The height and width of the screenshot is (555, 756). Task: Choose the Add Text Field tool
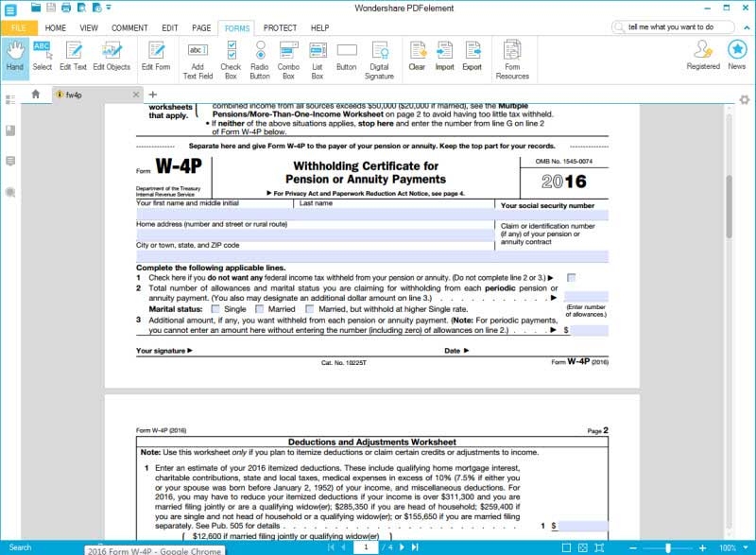coord(198,57)
